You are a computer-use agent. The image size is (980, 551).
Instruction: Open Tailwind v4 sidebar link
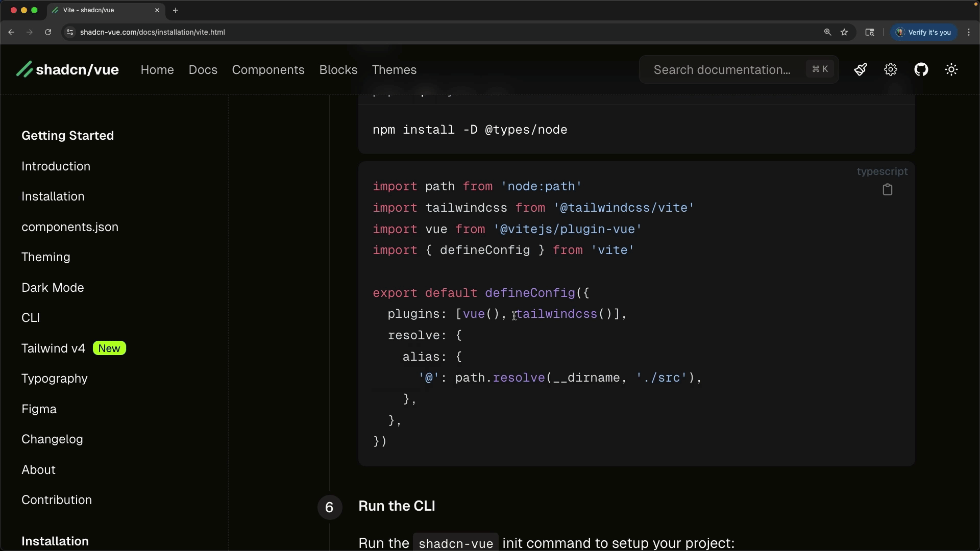coord(54,348)
